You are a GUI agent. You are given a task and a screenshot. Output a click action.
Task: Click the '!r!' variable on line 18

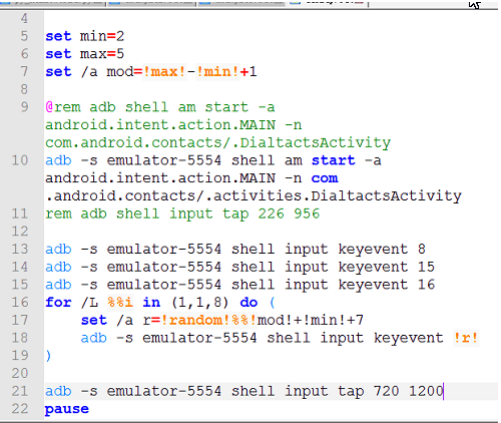tap(466, 338)
